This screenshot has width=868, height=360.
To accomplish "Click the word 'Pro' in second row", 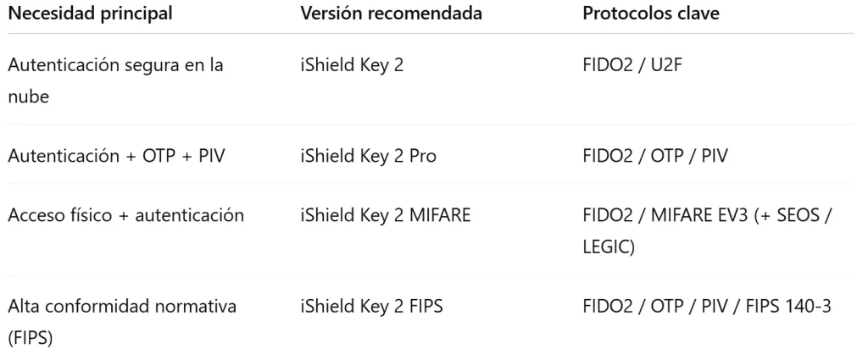I will tap(423, 156).
